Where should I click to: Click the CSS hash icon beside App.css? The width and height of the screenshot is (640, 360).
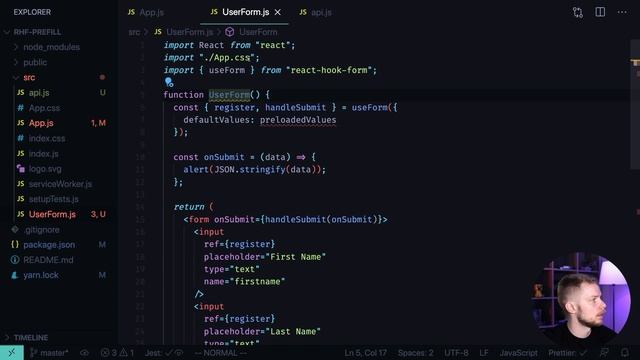[20, 108]
